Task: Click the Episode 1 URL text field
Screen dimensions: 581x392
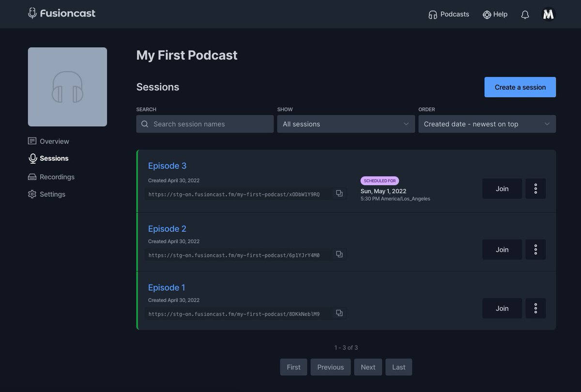Action: pos(238,314)
